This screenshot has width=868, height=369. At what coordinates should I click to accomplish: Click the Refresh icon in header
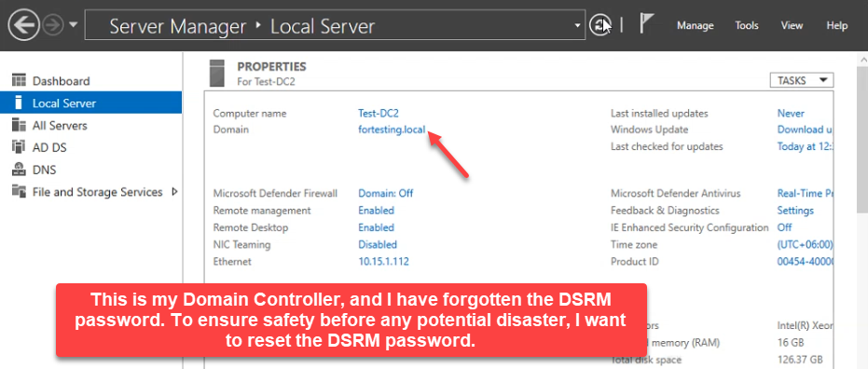599,25
